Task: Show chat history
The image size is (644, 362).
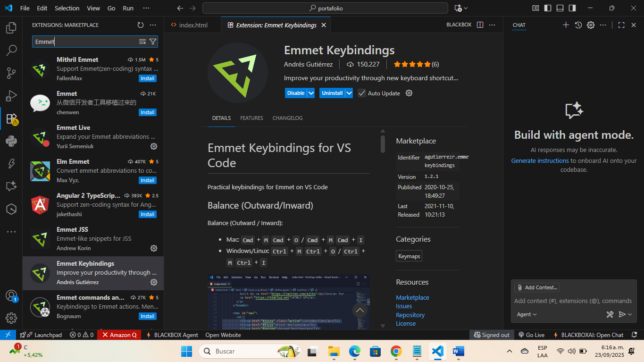Action: point(578,25)
